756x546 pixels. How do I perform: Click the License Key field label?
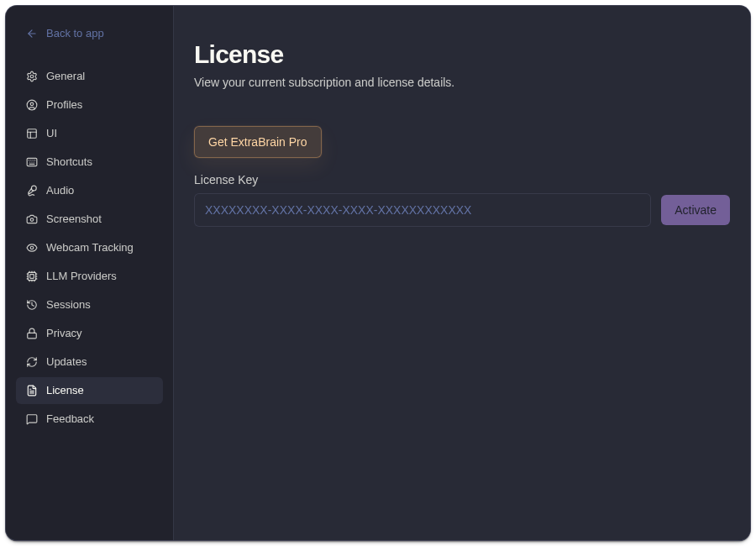[x=226, y=180]
